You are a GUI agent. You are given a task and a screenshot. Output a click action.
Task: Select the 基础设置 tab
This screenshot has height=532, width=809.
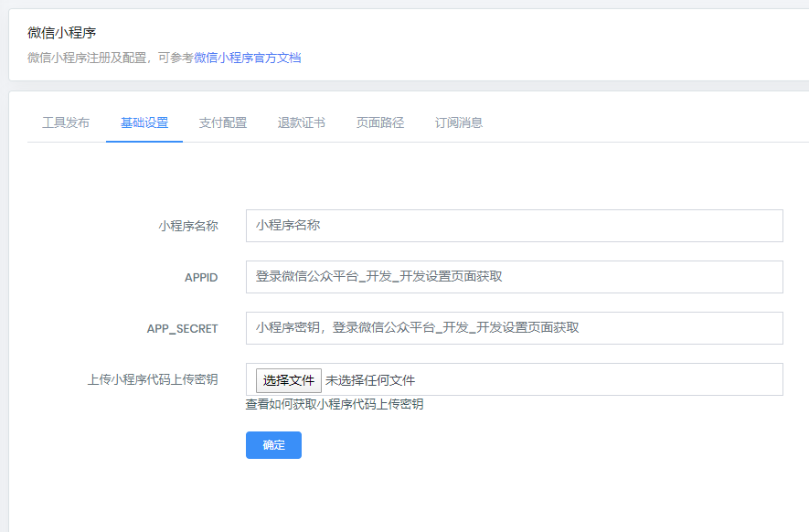144,122
